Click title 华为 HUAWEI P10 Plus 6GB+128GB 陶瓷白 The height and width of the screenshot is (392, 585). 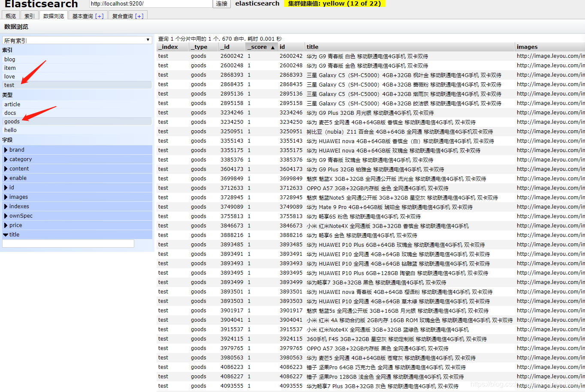pos(397,273)
